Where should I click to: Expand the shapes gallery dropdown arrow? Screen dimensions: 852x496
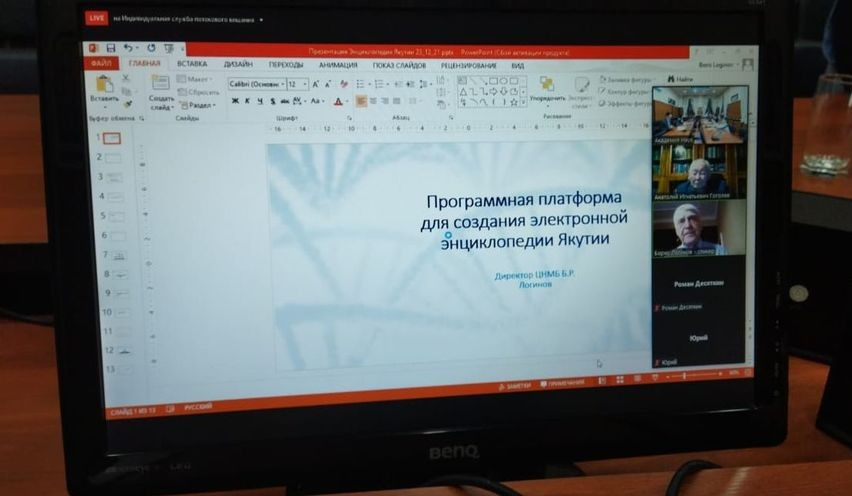[x=525, y=101]
